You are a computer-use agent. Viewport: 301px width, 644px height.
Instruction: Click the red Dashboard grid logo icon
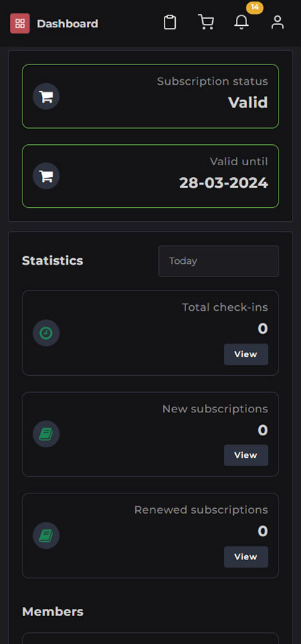tap(20, 23)
